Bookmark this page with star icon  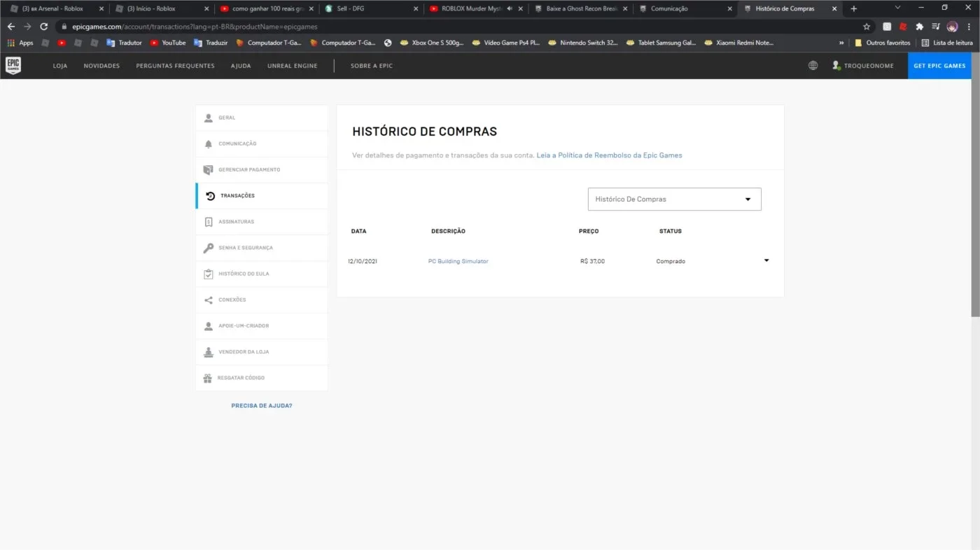pos(867,27)
